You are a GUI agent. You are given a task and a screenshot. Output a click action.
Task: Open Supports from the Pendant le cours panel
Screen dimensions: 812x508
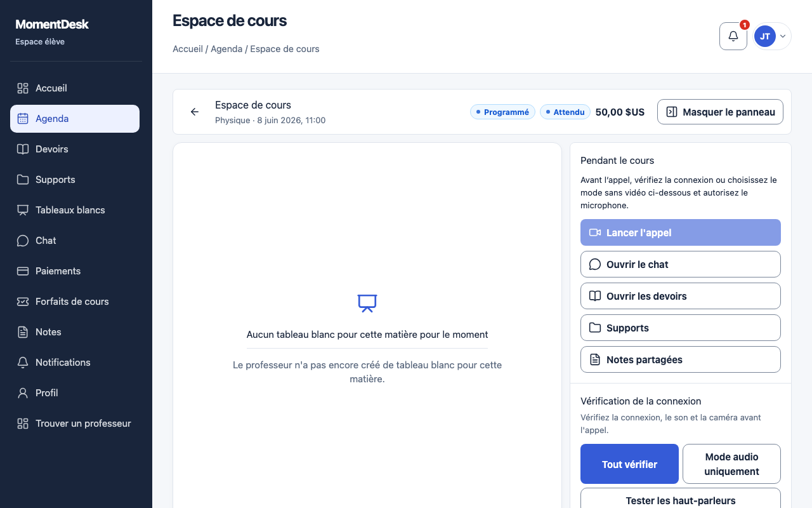click(x=681, y=328)
